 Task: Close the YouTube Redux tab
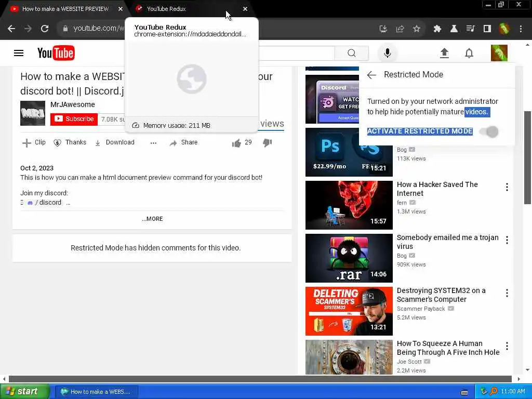tap(245, 9)
